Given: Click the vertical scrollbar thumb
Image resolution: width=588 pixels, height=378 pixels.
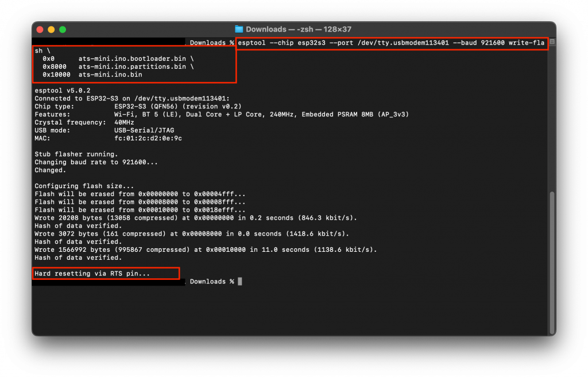Looking at the screenshot, I should tap(552, 261).
